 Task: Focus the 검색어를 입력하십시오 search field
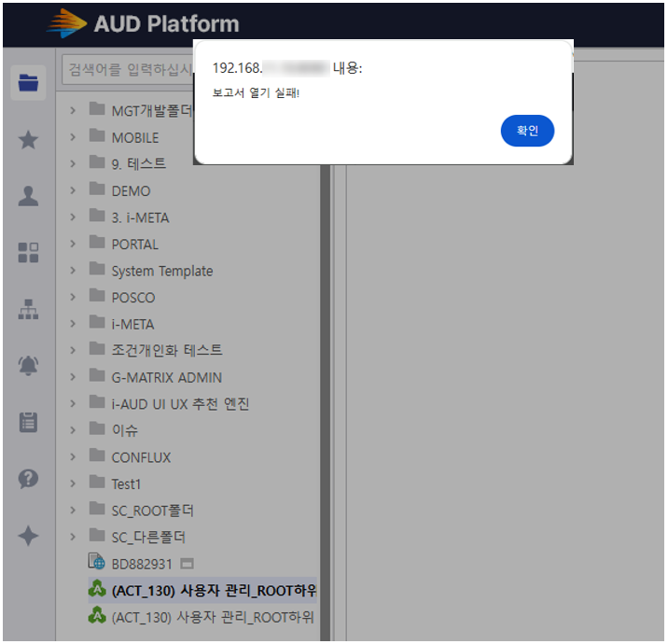click(128, 69)
